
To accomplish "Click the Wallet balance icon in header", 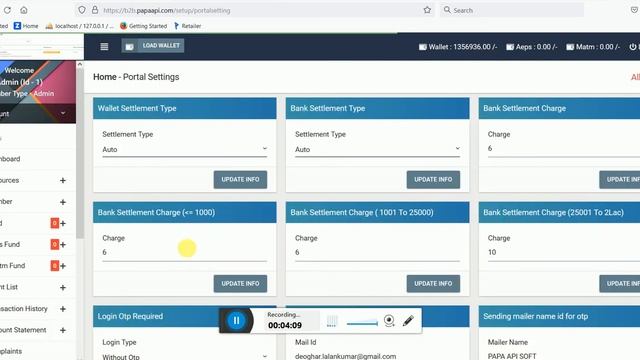I will click(422, 47).
